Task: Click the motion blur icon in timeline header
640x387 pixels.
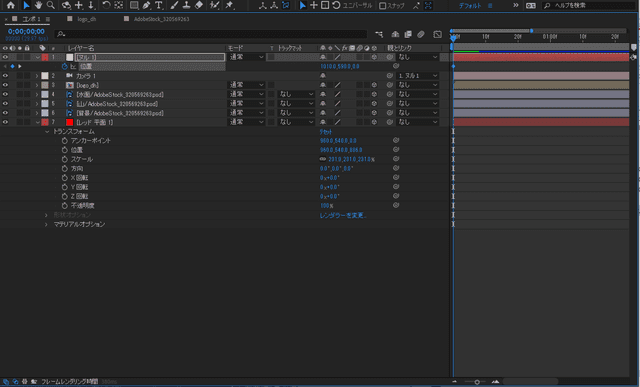Action: (421, 34)
